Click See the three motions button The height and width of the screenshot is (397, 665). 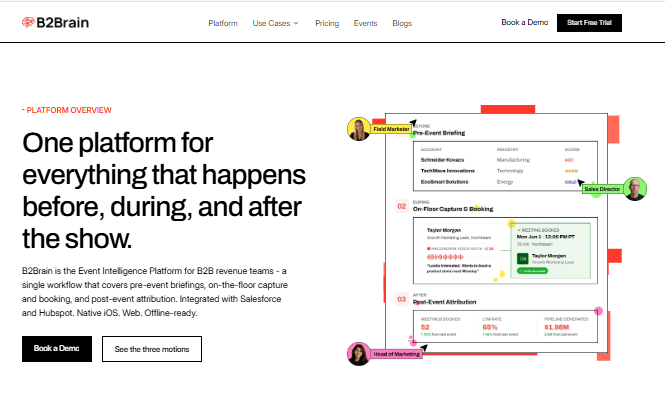[x=152, y=349]
